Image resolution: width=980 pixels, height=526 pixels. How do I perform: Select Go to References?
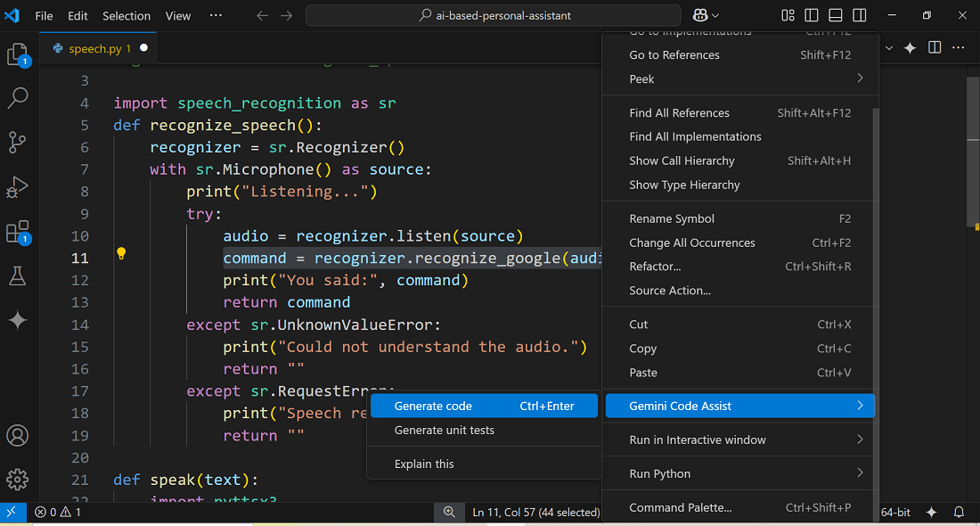(x=740, y=55)
